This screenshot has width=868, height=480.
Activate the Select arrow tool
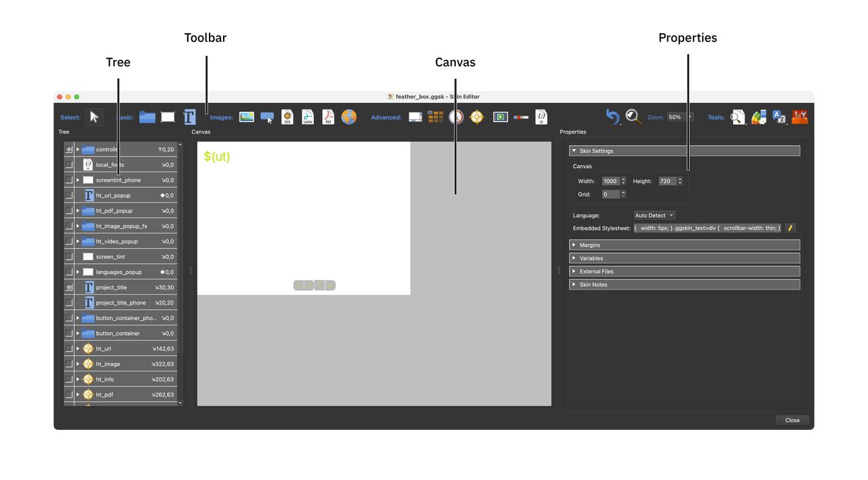click(94, 117)
